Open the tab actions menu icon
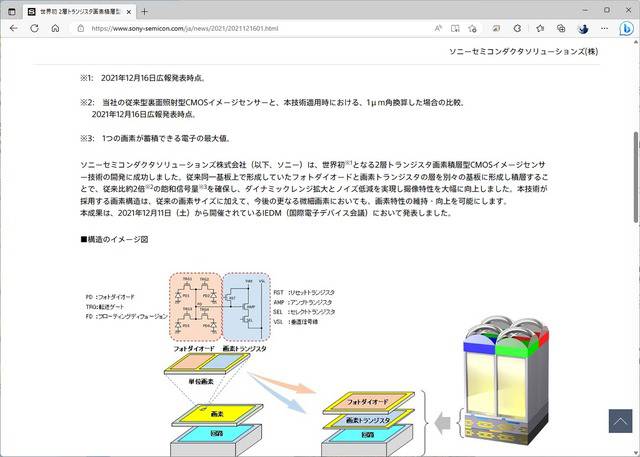The width and height of the screenshot is (640, 457). tap(12, 11)
